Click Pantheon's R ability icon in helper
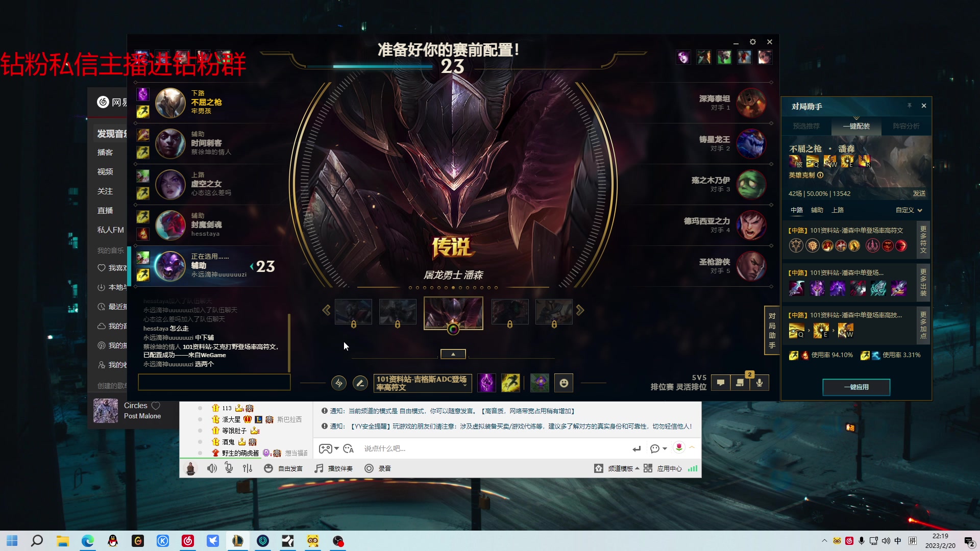 click(864, 162)
